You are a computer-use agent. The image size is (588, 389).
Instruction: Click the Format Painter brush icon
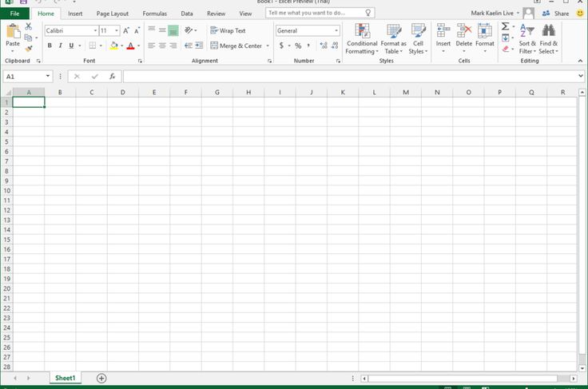(30, 49)
